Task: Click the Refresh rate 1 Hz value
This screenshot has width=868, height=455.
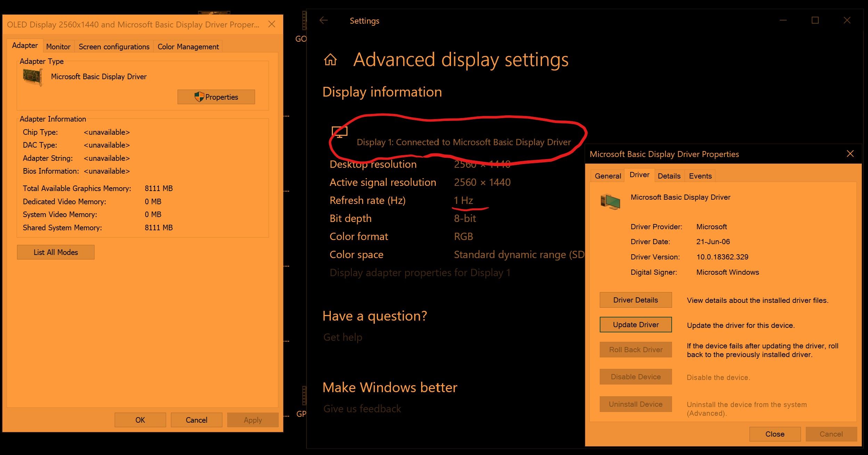Action: pyautogui.click(x=464, y=200)
